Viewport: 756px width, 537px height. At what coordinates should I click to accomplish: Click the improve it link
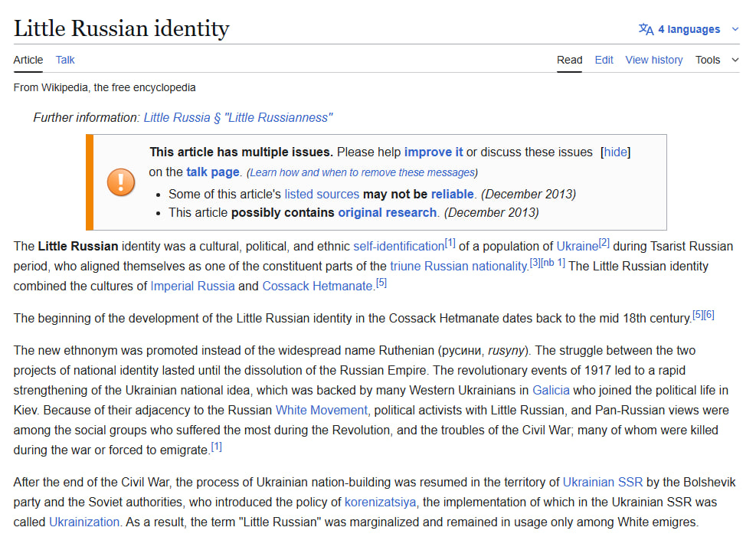[x=433, y=152]
